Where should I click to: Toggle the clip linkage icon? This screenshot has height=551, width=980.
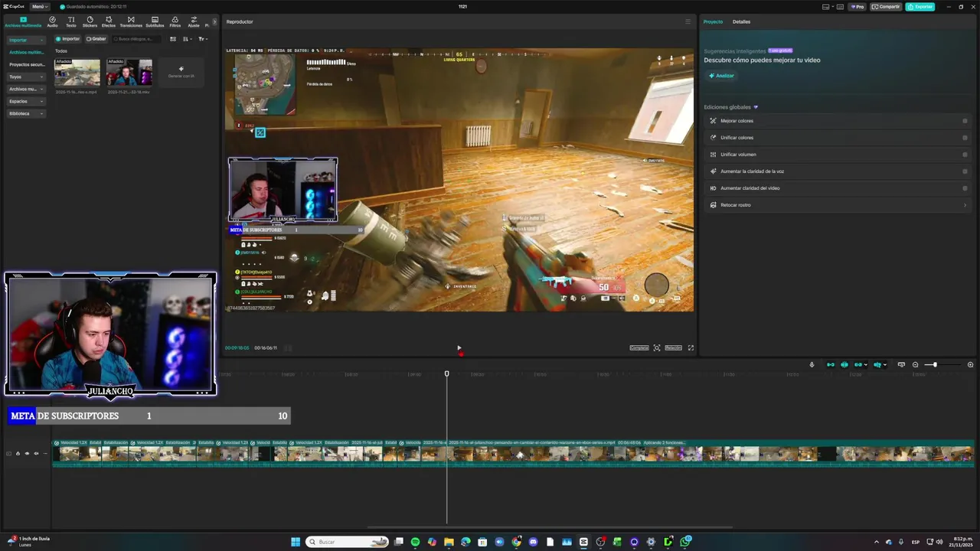858,364
